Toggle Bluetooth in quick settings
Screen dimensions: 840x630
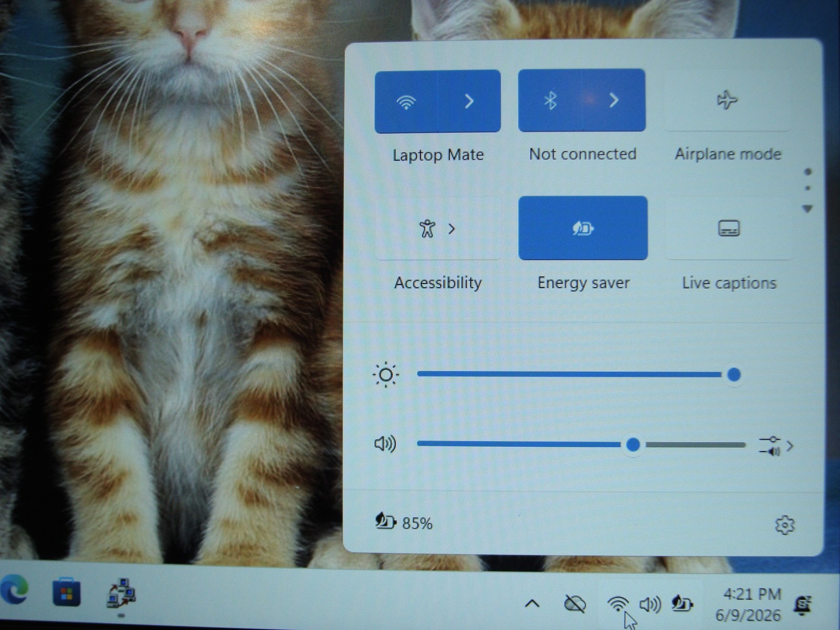(x=550, y=100)
